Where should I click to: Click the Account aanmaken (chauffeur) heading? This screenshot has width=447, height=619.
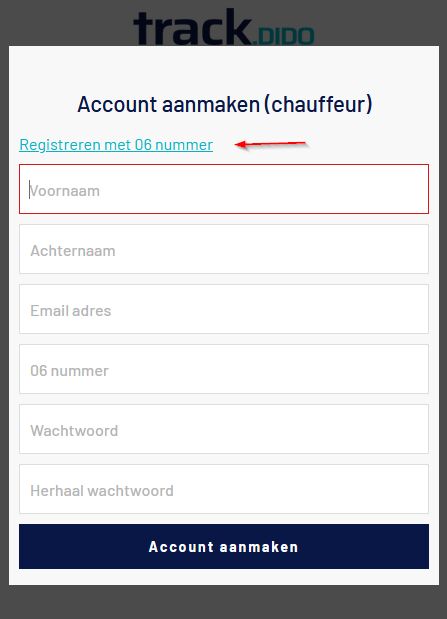tap(225, 105)
